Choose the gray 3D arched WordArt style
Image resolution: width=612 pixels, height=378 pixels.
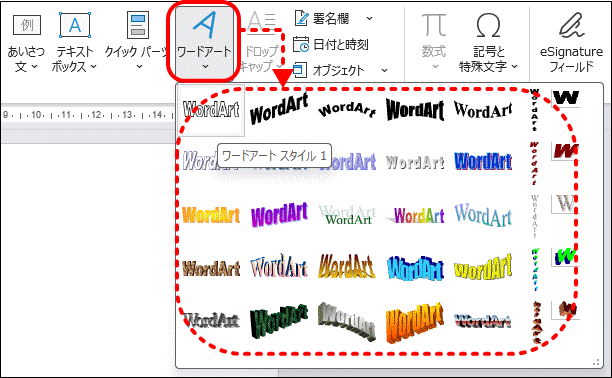(347, 321)
